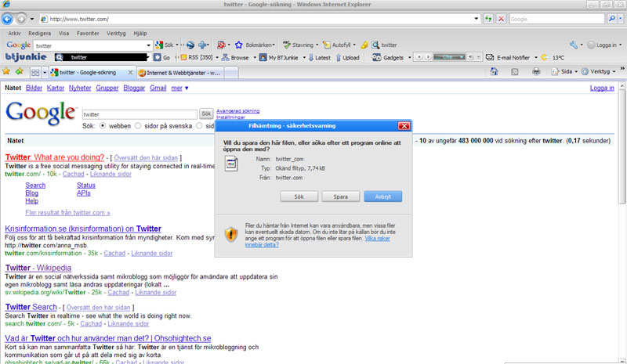Click the Bilder link in Google nav
This screenshot has width=627, height=364.
coord(34,88)
